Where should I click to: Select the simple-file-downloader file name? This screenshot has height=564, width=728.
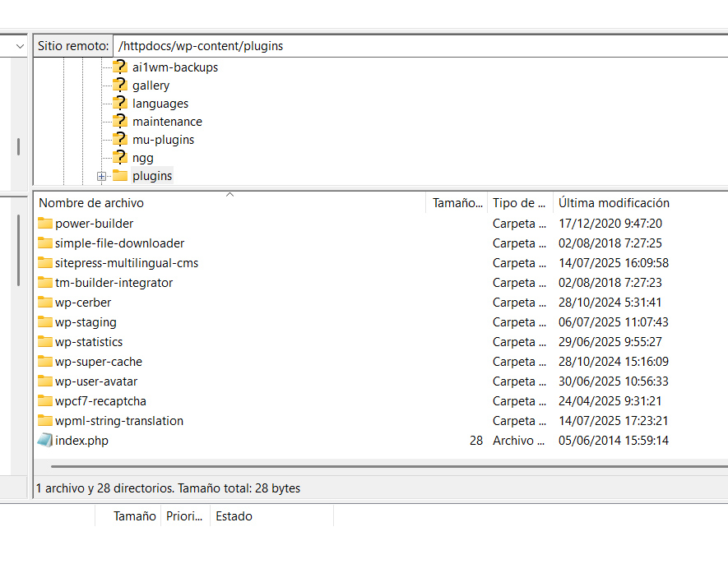pos(120,243)
